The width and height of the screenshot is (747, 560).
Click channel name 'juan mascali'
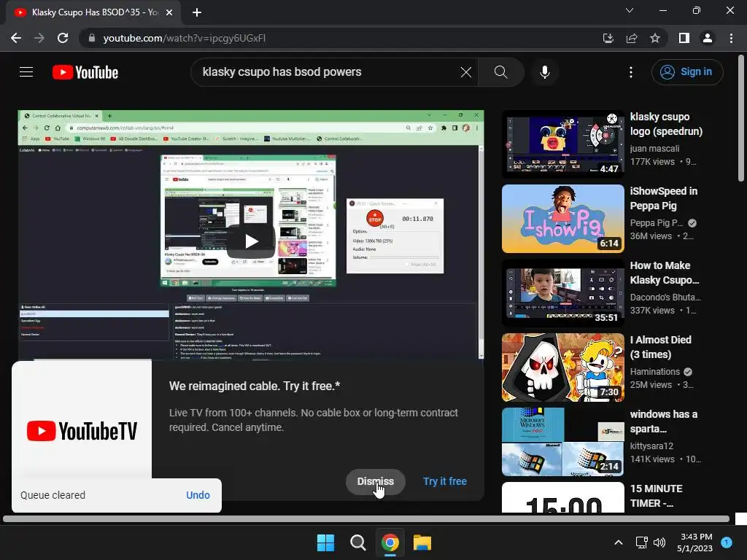(654, 149)
